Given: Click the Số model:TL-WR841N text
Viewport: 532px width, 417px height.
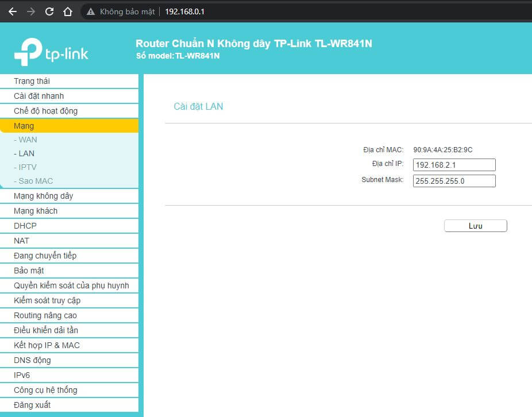Looking at the screenshot, I should click(178, 56).
